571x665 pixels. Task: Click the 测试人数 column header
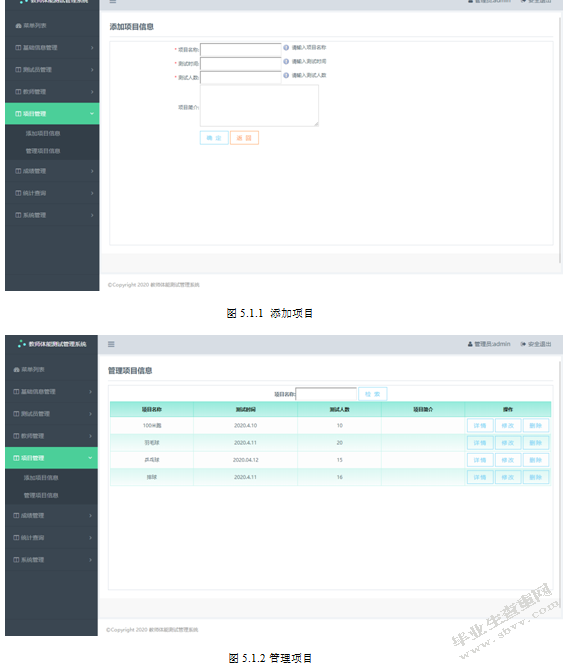339,409
